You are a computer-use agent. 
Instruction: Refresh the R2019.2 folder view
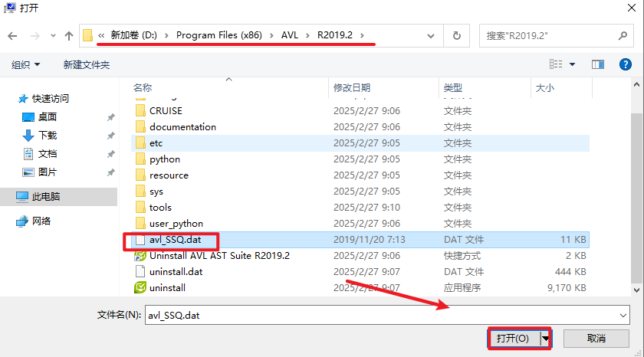(x=456, y=36)
